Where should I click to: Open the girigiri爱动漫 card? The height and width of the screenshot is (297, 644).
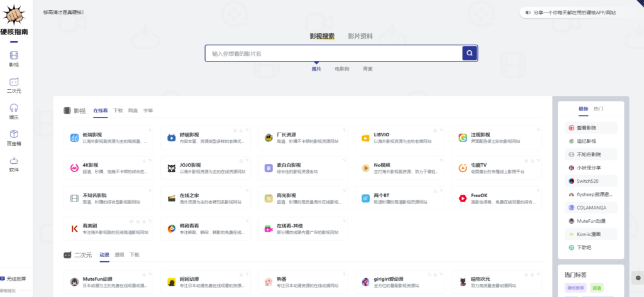pyautogui.click(x=400, y=282)
